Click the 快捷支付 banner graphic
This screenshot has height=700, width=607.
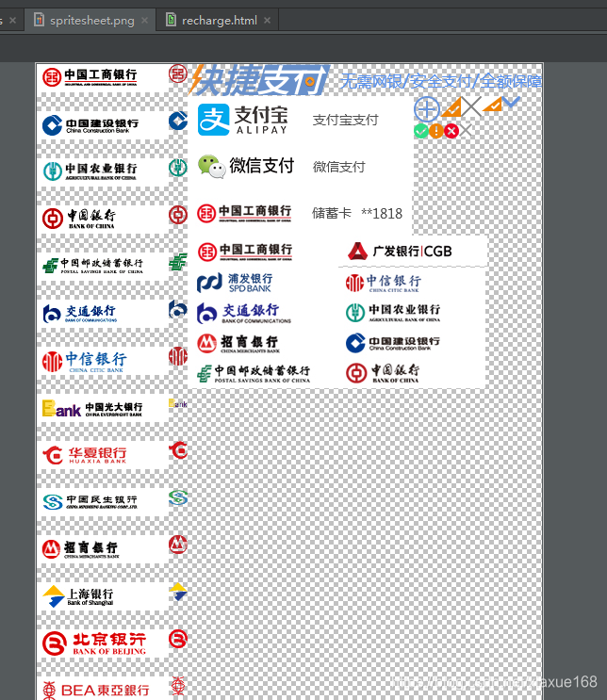[x=259, y=80]
